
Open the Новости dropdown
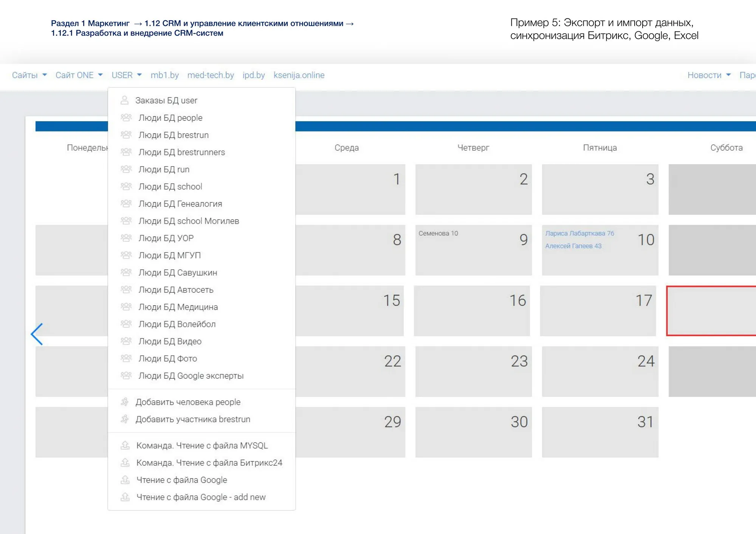point(709,75)
